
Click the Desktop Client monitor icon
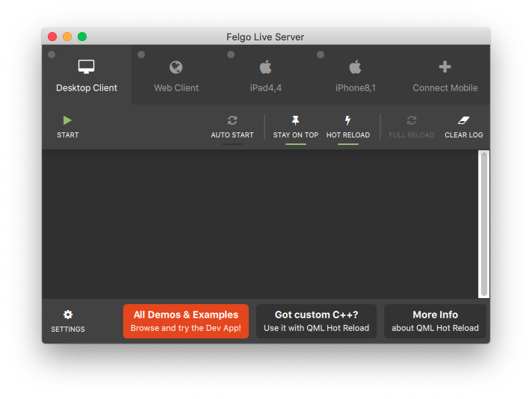(86, 66)
